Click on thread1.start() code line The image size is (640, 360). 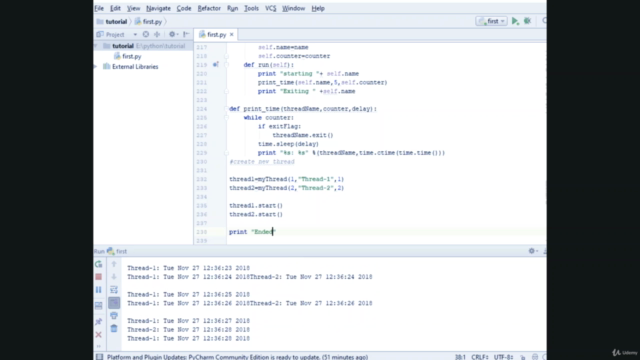click(256, 206)
